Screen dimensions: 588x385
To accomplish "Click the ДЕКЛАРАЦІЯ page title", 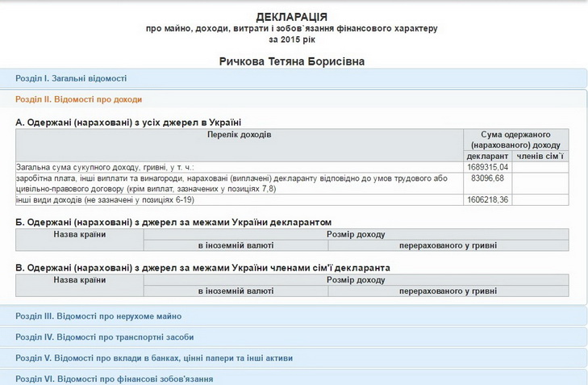I will click(x=292, y=17).
